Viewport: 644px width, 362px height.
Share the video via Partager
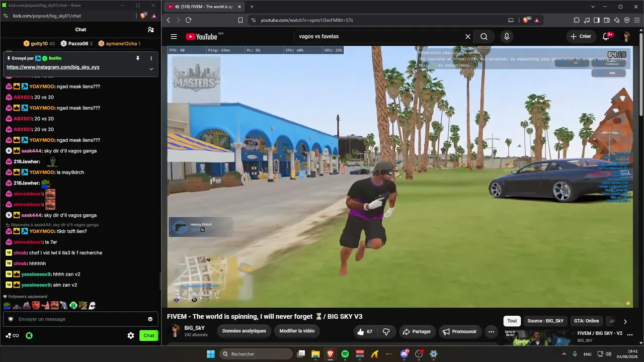(x=417, y=332)
